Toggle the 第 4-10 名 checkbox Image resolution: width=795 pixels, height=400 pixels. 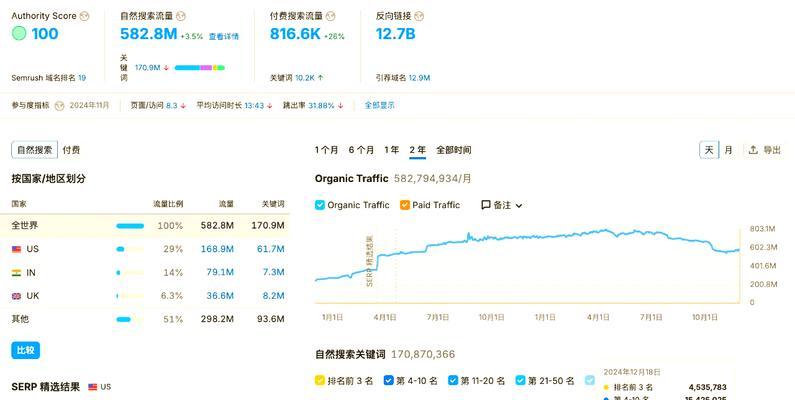coord(389,380)
